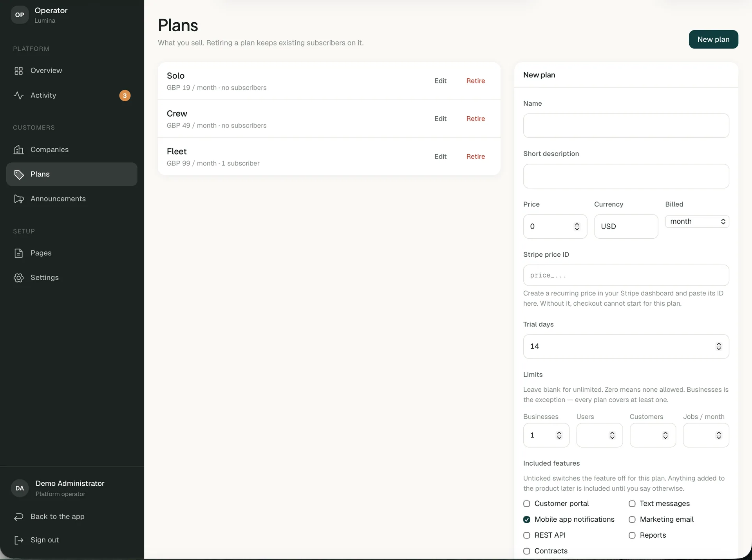Click the Trial days stepper arrows

pyautogui.click(x=719, y=346)
